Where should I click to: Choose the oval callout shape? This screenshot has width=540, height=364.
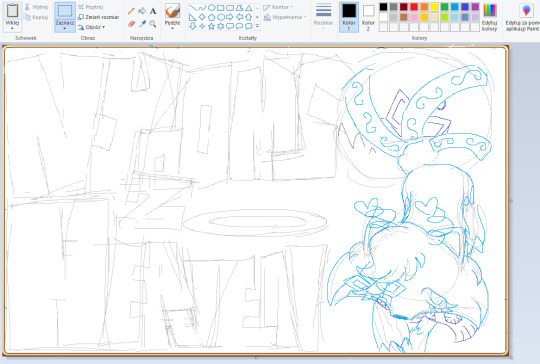(239, 26)
